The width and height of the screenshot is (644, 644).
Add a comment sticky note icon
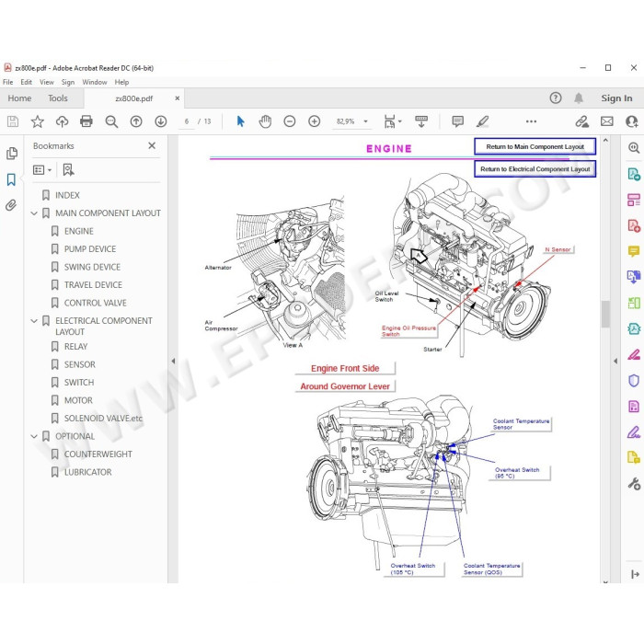457,121
